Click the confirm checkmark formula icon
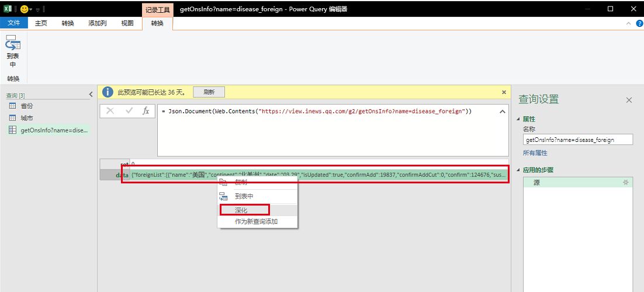The width and height of the screenshot is (644, 292). [129, 111]
